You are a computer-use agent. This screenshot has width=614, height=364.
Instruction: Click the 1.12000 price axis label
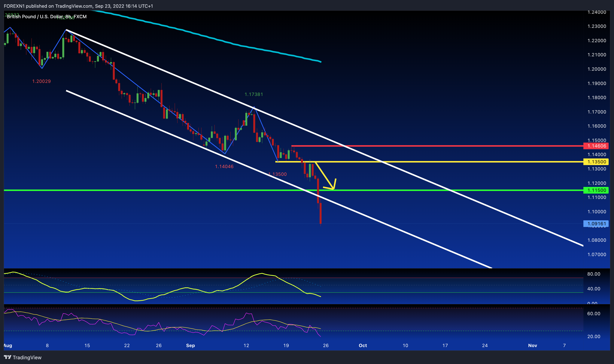coord(597,183)
